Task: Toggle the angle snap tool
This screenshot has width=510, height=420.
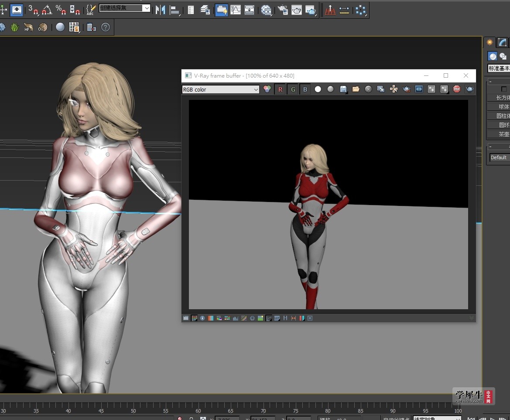Action: tap(47, 10)
